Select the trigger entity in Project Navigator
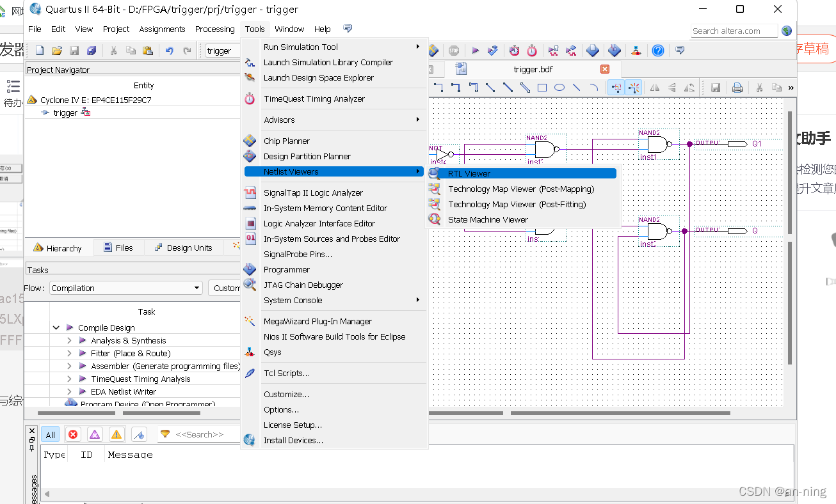This screenshot has height=504, width=836. (65, 113)
